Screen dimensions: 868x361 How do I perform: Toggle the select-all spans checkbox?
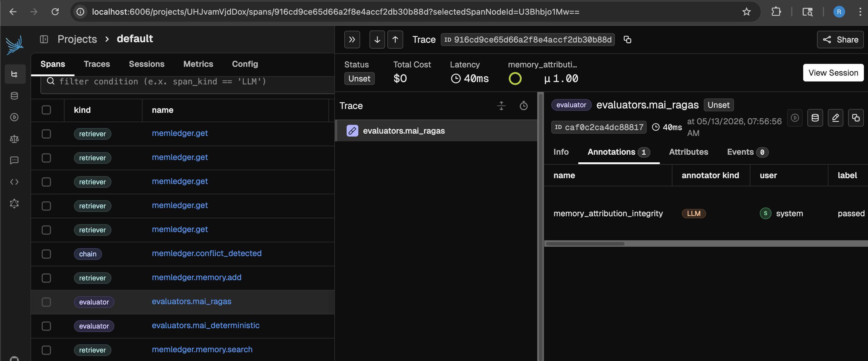tap(46, 110)
